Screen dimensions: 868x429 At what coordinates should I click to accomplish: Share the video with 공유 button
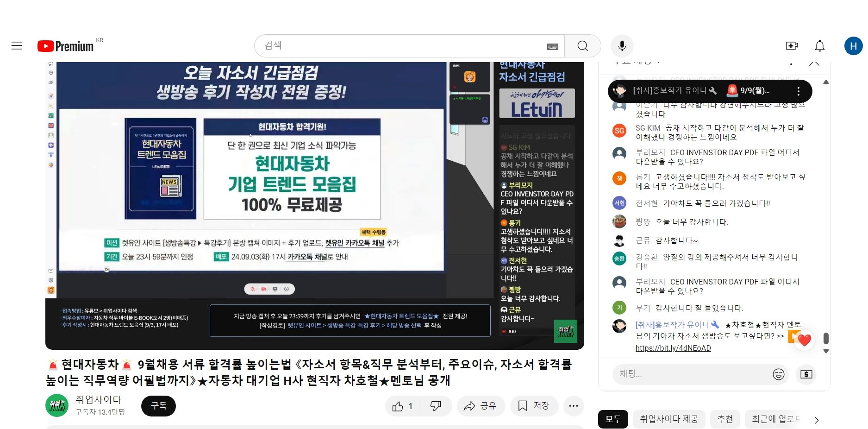[480, 406]
